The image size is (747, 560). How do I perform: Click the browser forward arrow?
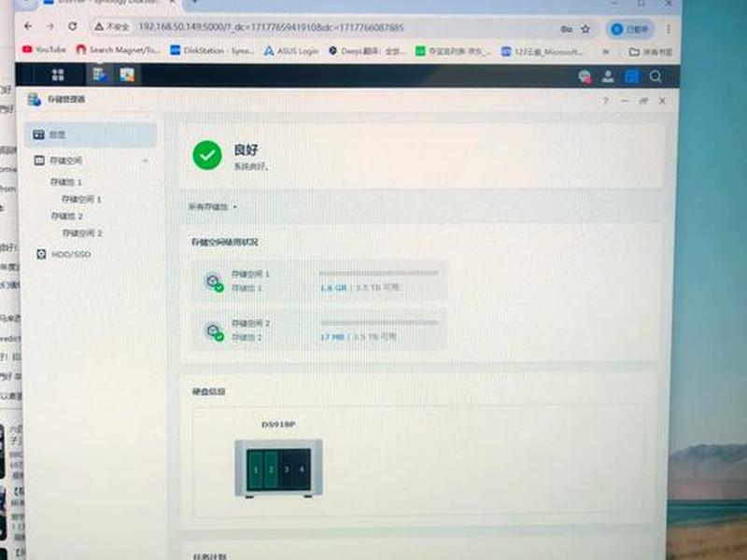(50, 26)
